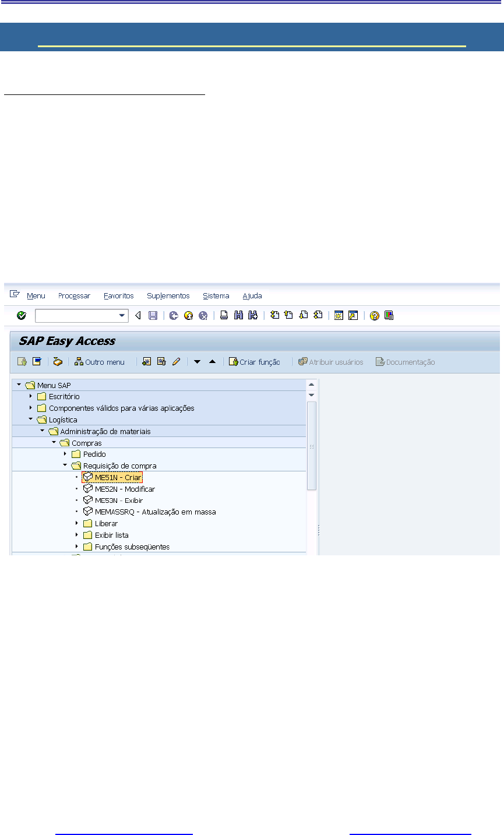Expand the Exibir lista folder
Image resolution: width=504 pixels, height=835 pixels.
coord(77,535)
